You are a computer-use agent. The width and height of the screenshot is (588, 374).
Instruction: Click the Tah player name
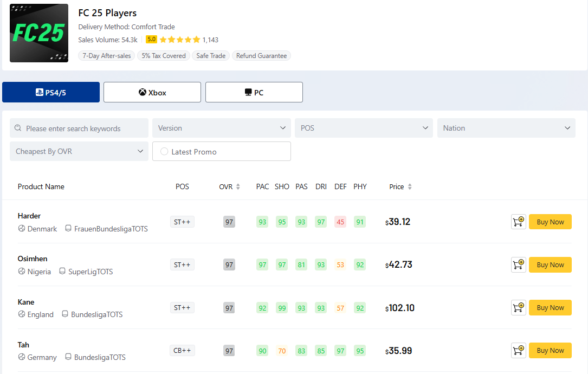(23, 345)
